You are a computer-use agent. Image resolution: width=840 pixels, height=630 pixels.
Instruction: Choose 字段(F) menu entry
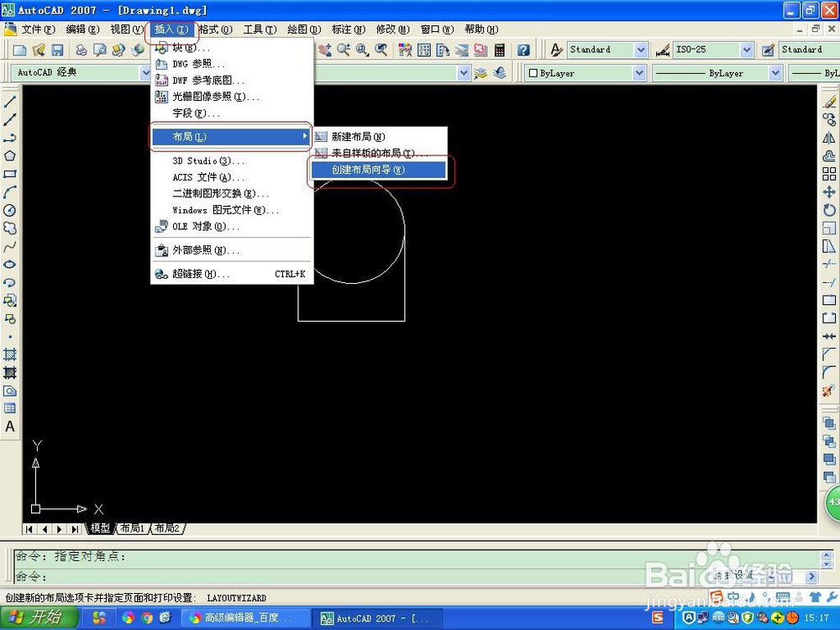[232, 113]
